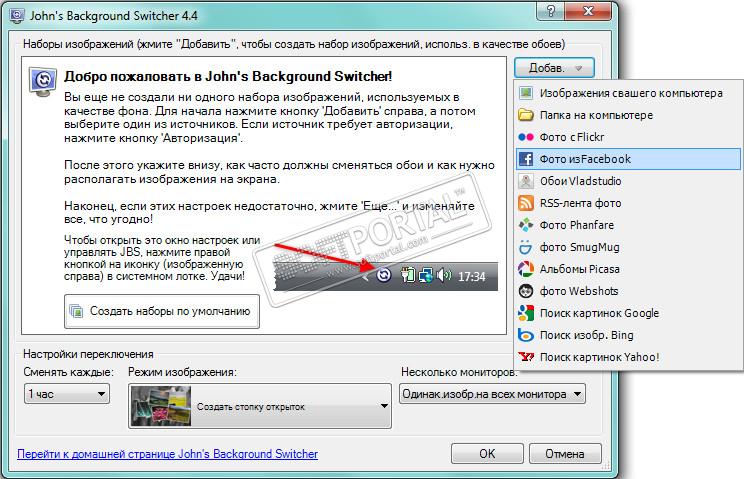Click the Webshots icon
Image resolution: width=744 pixels, height=479 pixels.
(x=526, y=291)
